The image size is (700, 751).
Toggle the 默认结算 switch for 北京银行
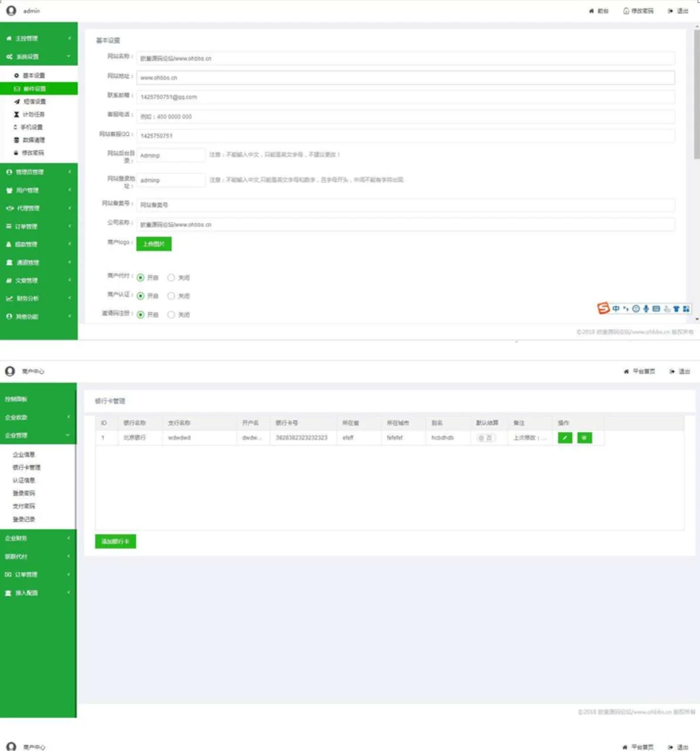click(x=485, y=438)
